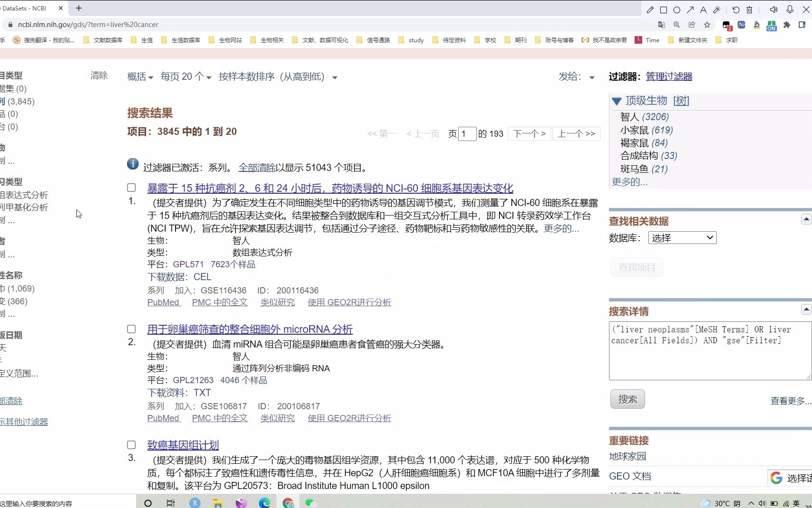
Task: Click 查看更多... in search details
Action: 791,401
